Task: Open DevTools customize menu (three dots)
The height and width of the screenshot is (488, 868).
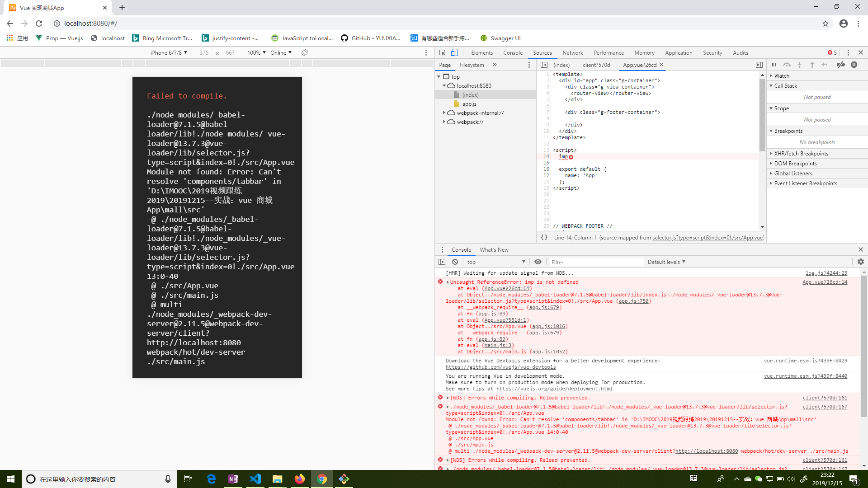Action: click(848, 52)
